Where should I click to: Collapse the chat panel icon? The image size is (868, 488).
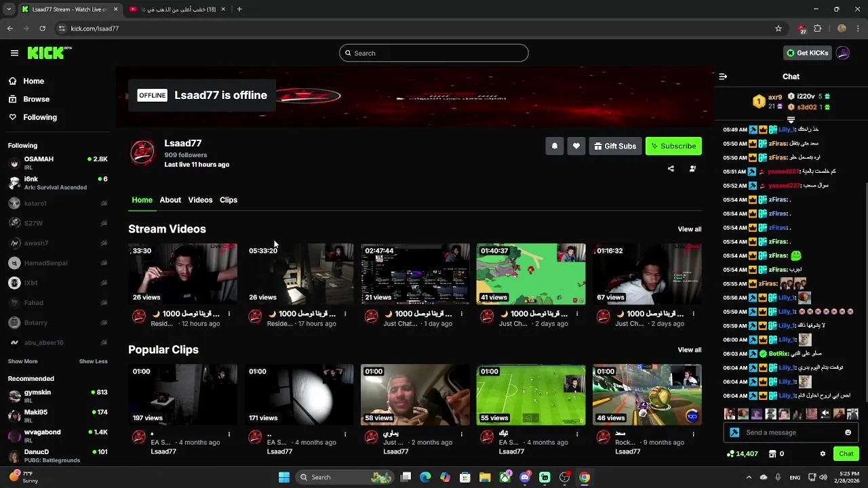pos(723,77)
